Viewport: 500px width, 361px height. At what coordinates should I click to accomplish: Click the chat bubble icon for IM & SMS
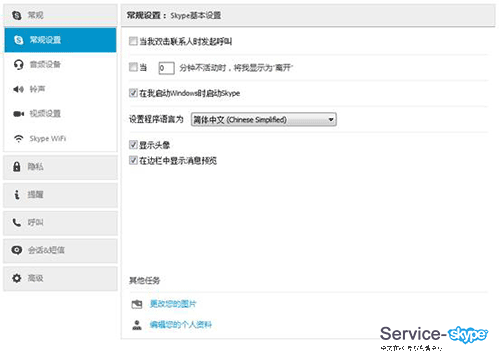click(16, 250)
